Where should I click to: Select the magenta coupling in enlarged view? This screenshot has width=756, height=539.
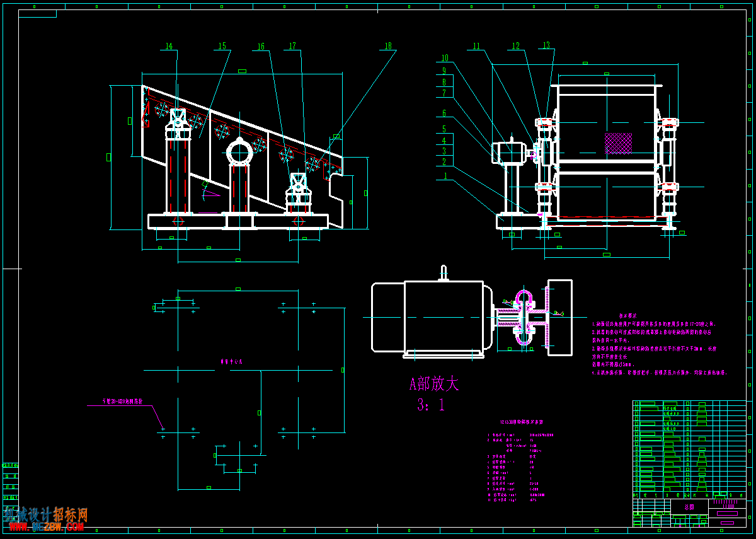coord(524,317)
